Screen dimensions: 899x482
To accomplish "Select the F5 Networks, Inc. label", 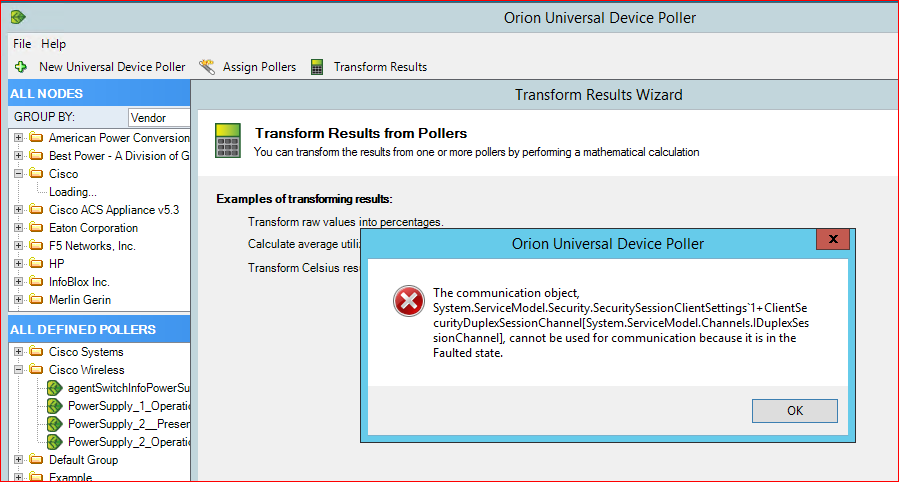I will click(92, 246).
